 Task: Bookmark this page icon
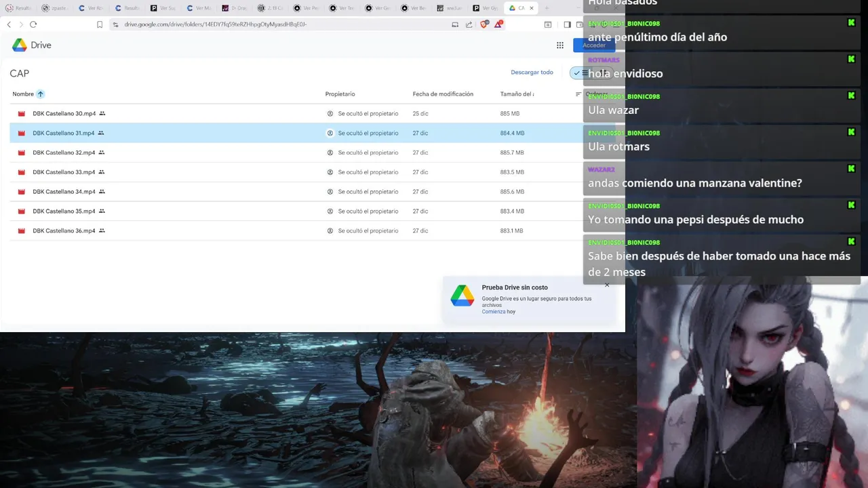click(x=100, y=24)
